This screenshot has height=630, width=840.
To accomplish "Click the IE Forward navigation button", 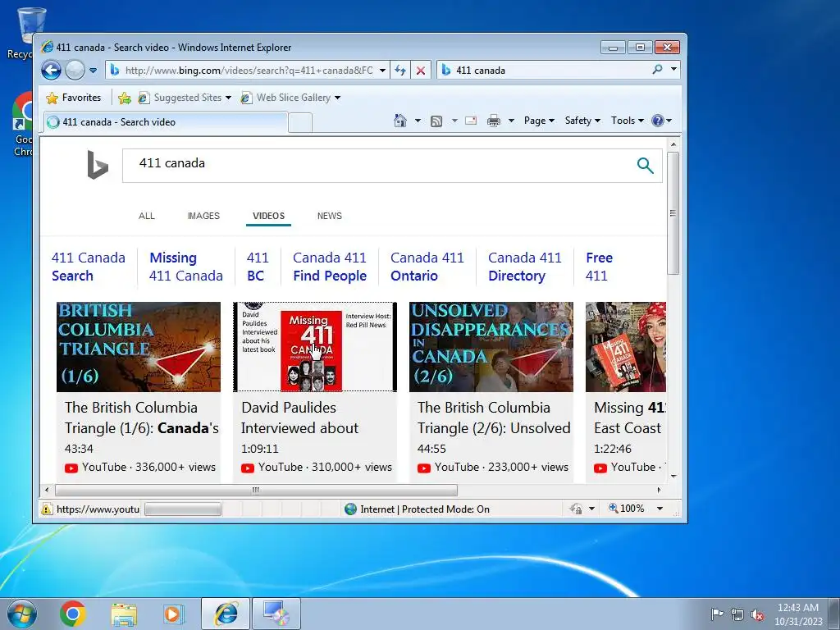I will [75, 71].
